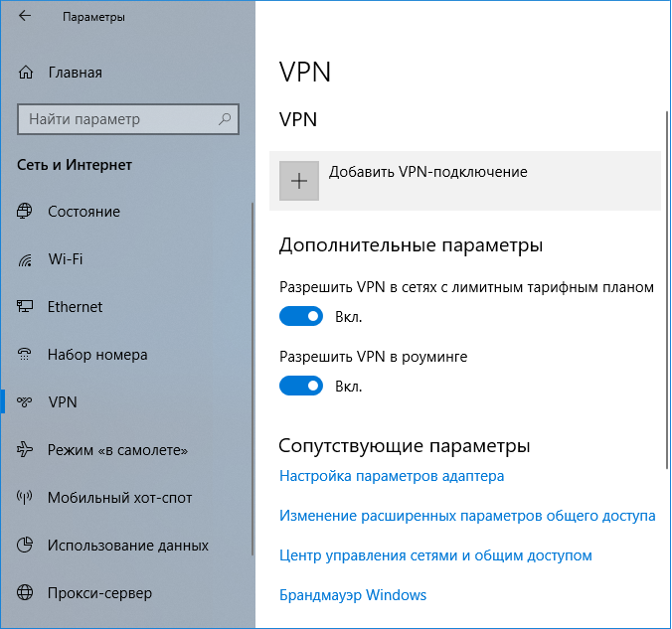Click the Ethernet monitor icon
The width and height of the screenshot is (672, 629).
tap(26, 308)
